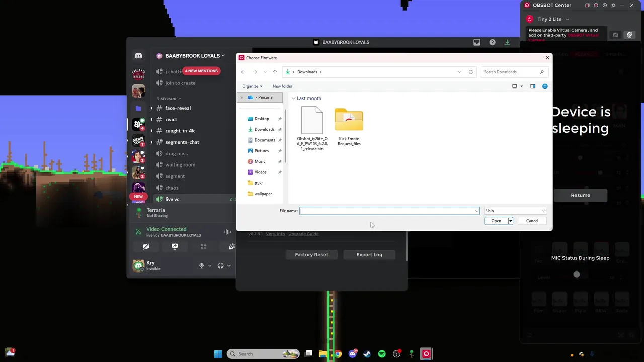This screenshot has height=362, width=644.
Task: Open the *.bin file type dropdown
Action: pos(515,211)
